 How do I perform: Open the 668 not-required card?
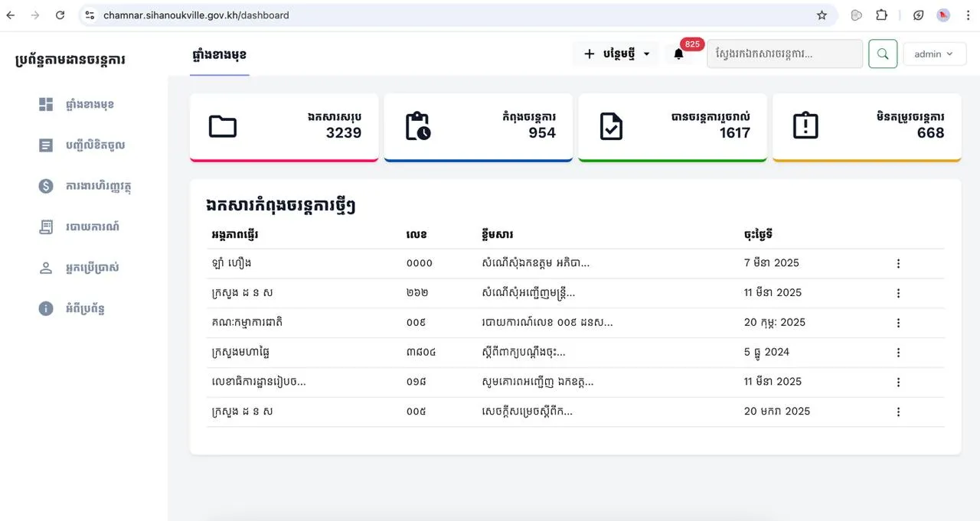[x=867, y=127]
